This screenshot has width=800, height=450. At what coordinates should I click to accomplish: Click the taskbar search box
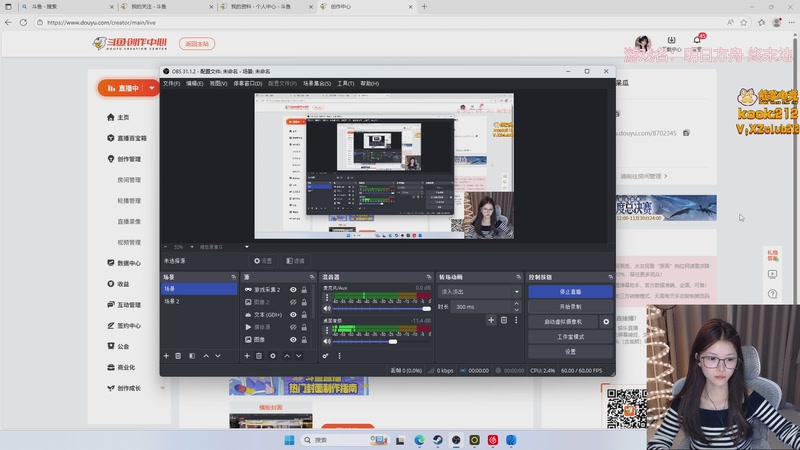[x=344, y=440]
